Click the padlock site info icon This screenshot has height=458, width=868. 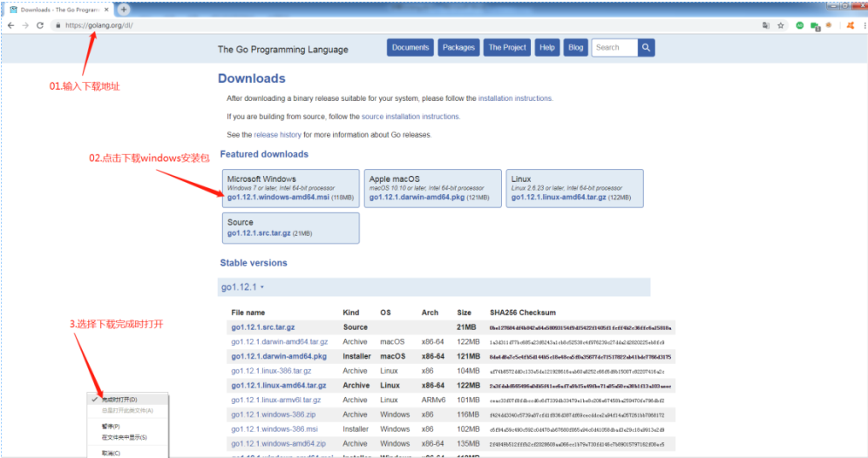[x=58, y=25]
